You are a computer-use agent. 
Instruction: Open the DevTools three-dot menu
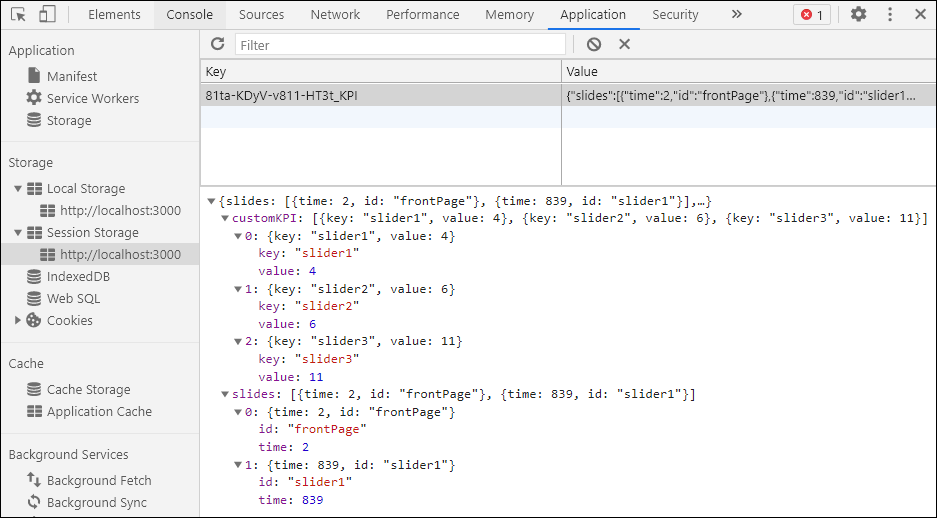pyautogui.click(x=889, y=15)
